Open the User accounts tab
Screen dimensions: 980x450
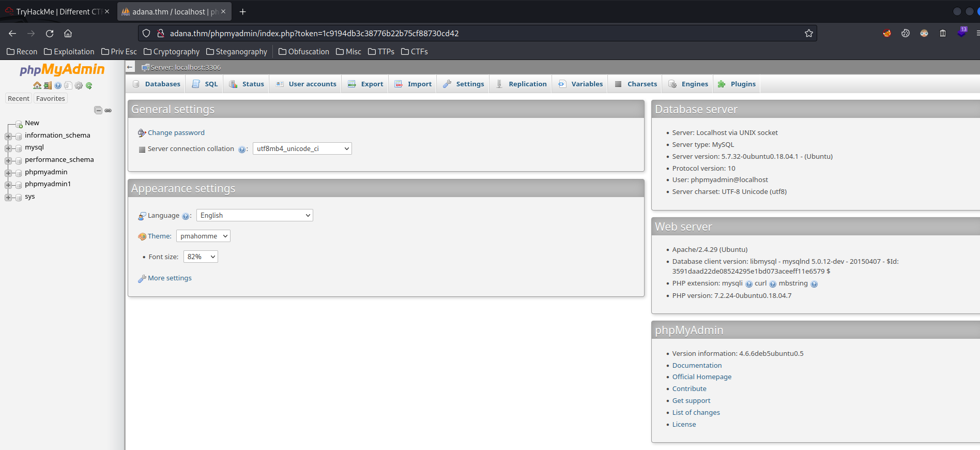[306, 84]
